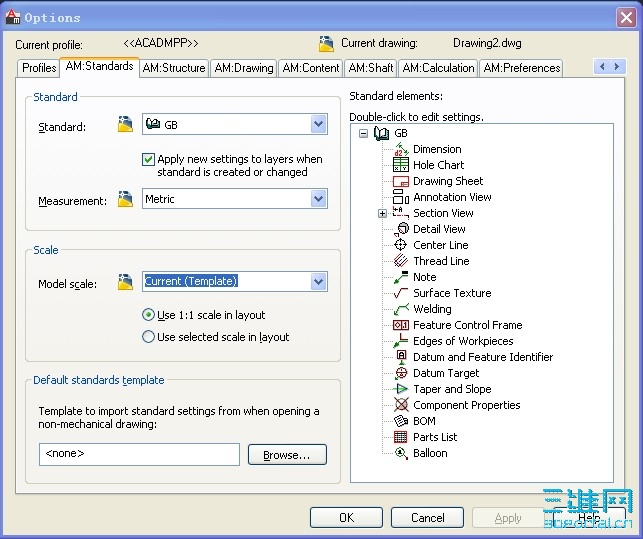Select the Annotation View icon

tap(401, 197)
